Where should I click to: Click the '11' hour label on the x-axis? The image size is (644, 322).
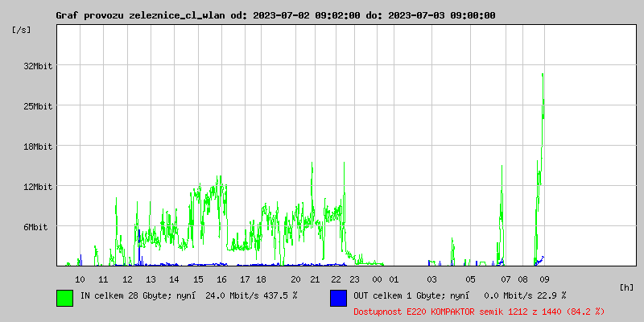tap(103, 279)
